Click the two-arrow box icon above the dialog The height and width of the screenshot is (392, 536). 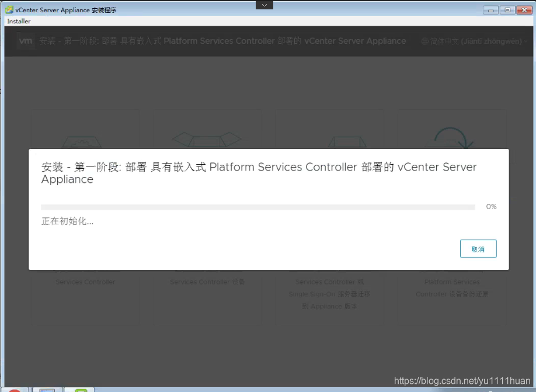pos(207,140)
